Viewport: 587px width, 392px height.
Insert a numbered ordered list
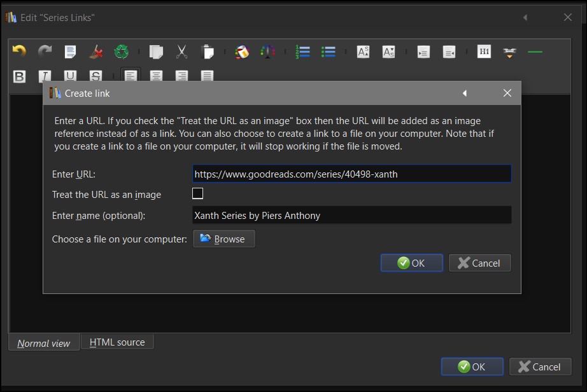(x=302, y=52)
